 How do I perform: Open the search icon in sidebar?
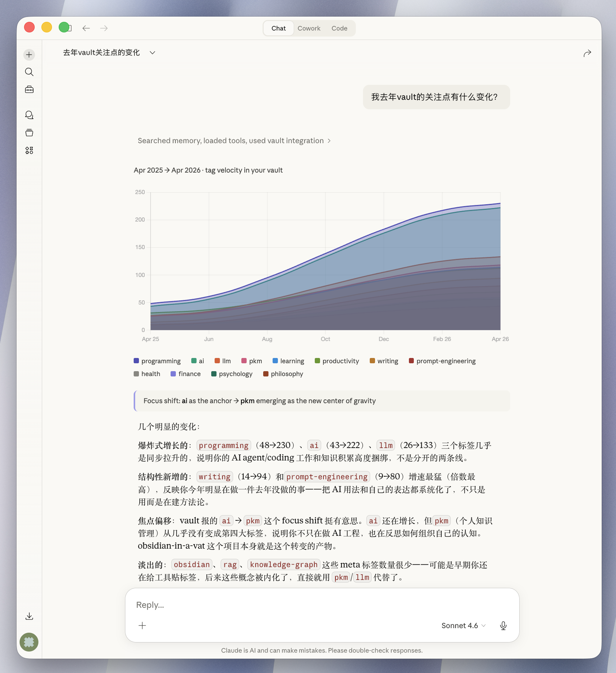tap(29, 72)
